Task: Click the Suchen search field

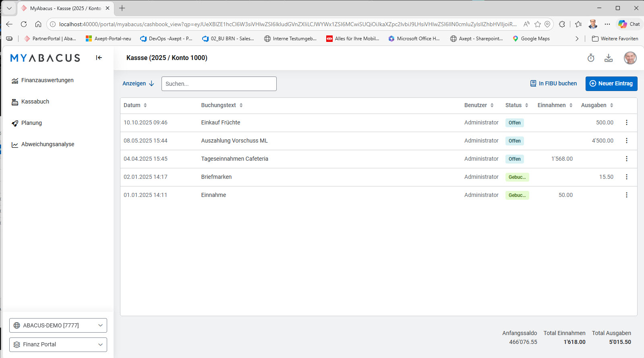Action: point(219,84)
